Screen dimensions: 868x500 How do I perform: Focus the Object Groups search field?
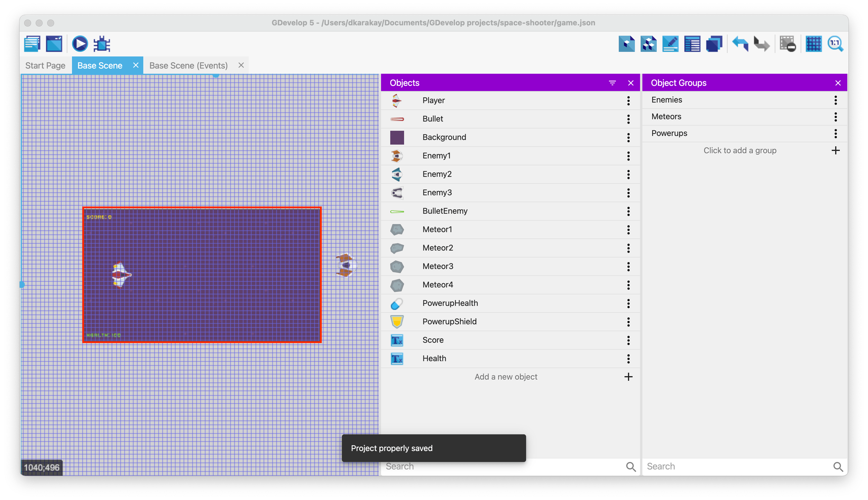point(738,466)
